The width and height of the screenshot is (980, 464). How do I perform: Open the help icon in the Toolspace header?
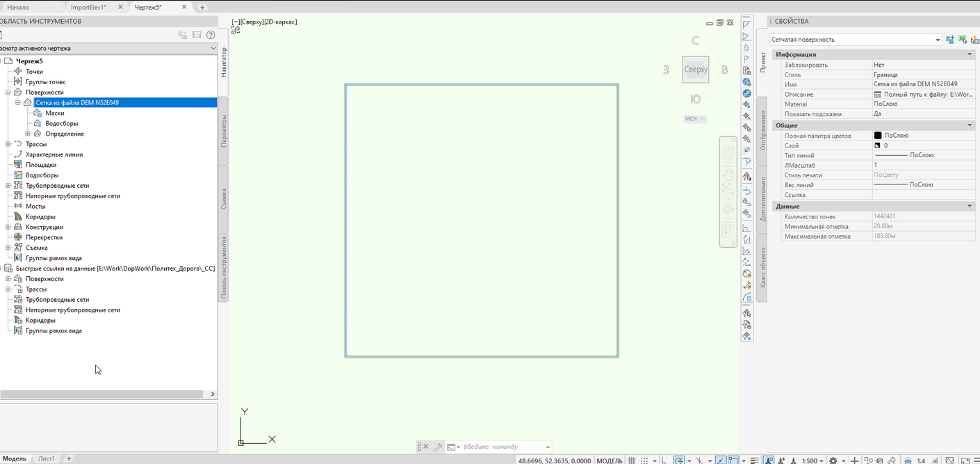click(211, 35)
